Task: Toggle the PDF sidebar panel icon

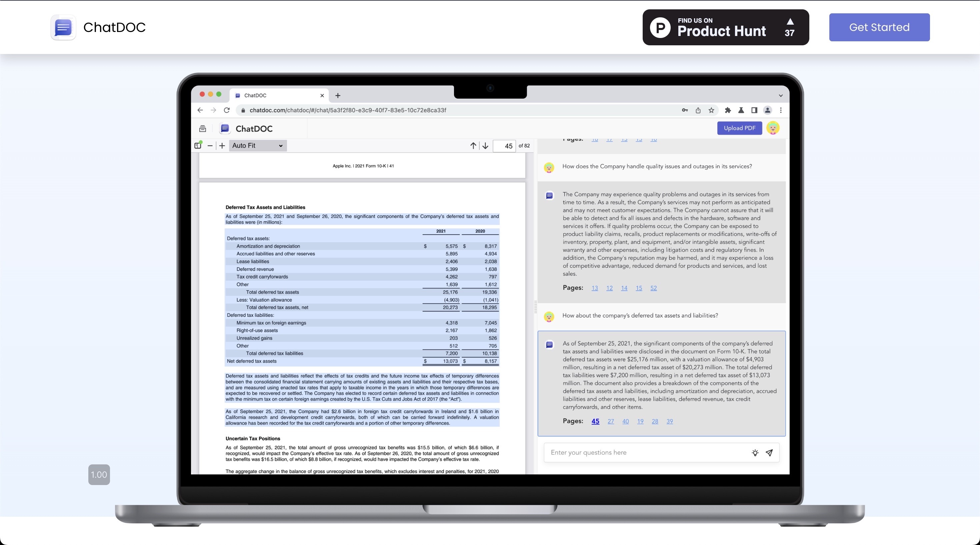Action: pyautogui.click(x=198, y=145)
